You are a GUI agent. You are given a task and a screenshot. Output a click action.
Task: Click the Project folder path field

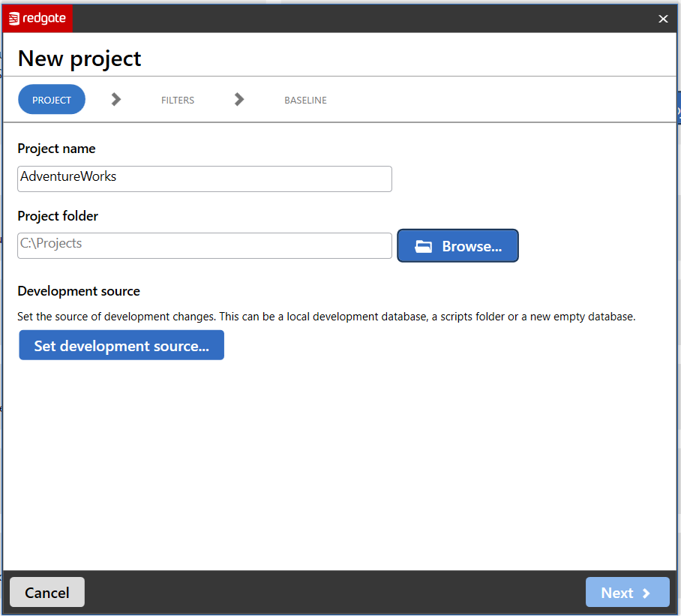(x=204, y=245)
